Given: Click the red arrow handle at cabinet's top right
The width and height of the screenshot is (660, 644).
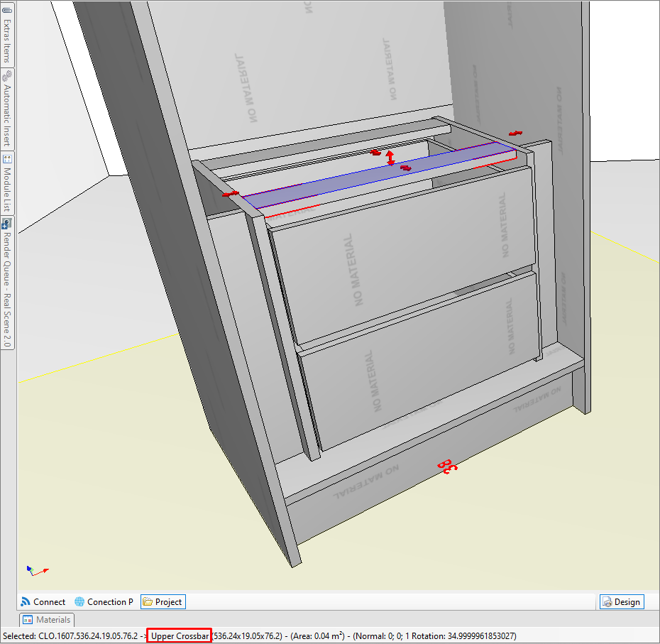Looking at the screenshot, I should (515, 133).
